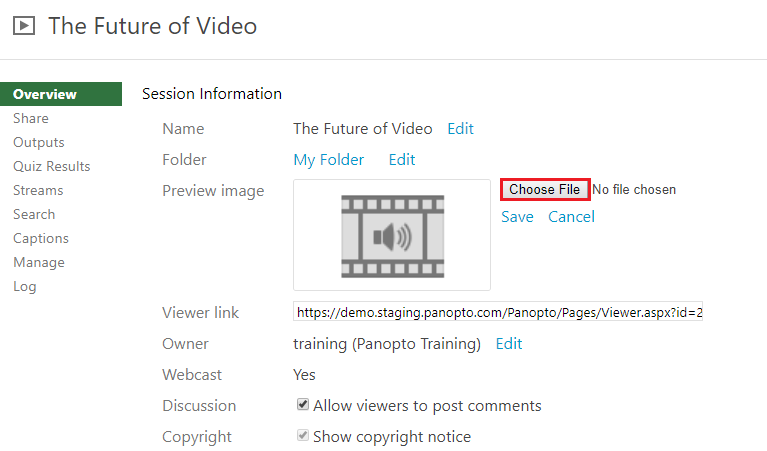Open the Captions section
The height and width of the screenshot is (451, 767).
[x=41, y=238]
